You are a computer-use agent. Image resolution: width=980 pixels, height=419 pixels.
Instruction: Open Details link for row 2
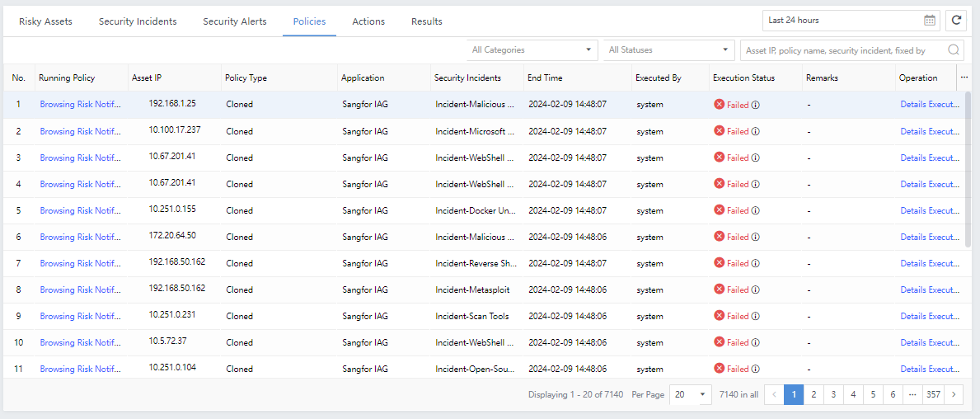click(912, 131)
